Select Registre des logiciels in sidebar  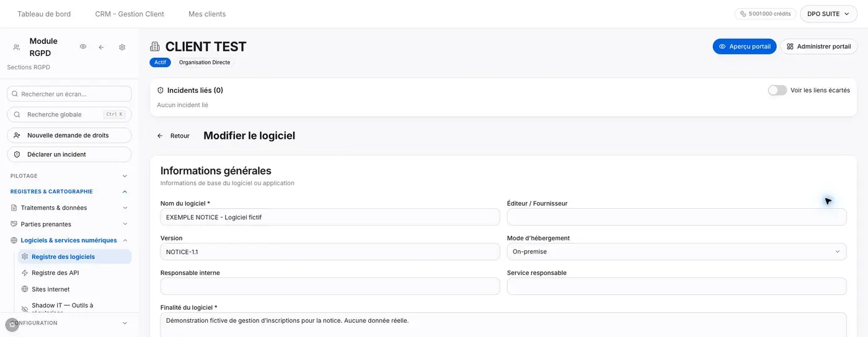pyautogui.click(x=74, y=256)
